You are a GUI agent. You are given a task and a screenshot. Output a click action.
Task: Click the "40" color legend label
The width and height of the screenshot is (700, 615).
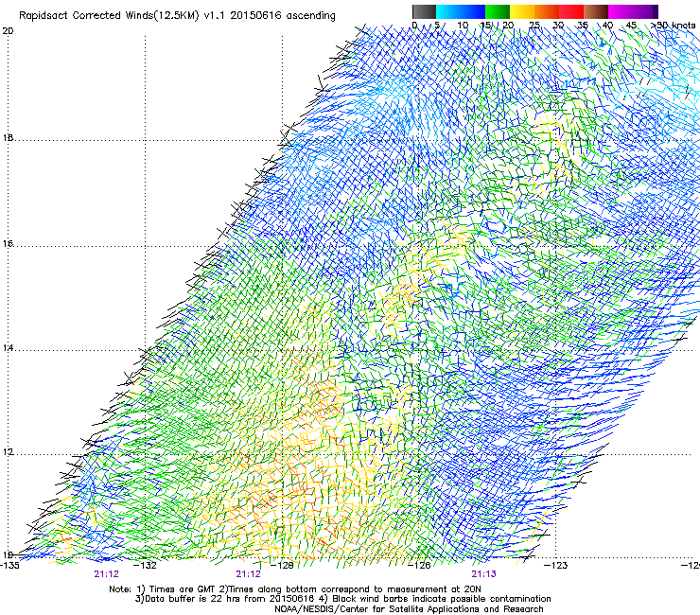607,26
